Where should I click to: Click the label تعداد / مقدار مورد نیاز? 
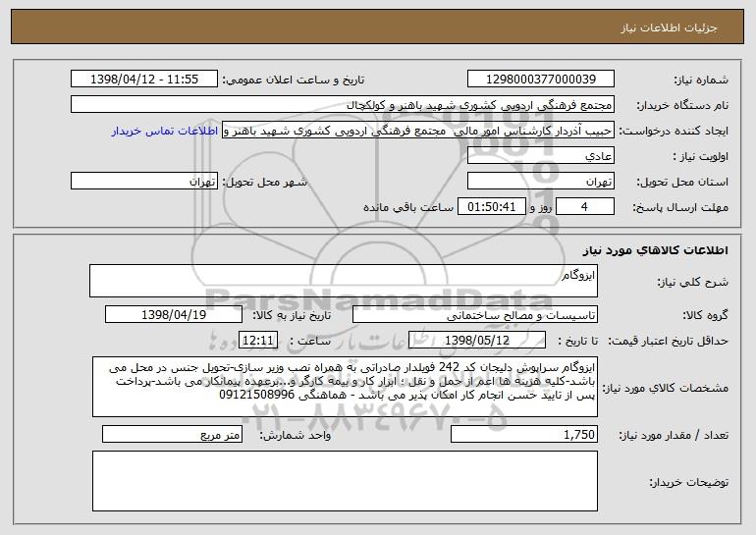[674, 435]
